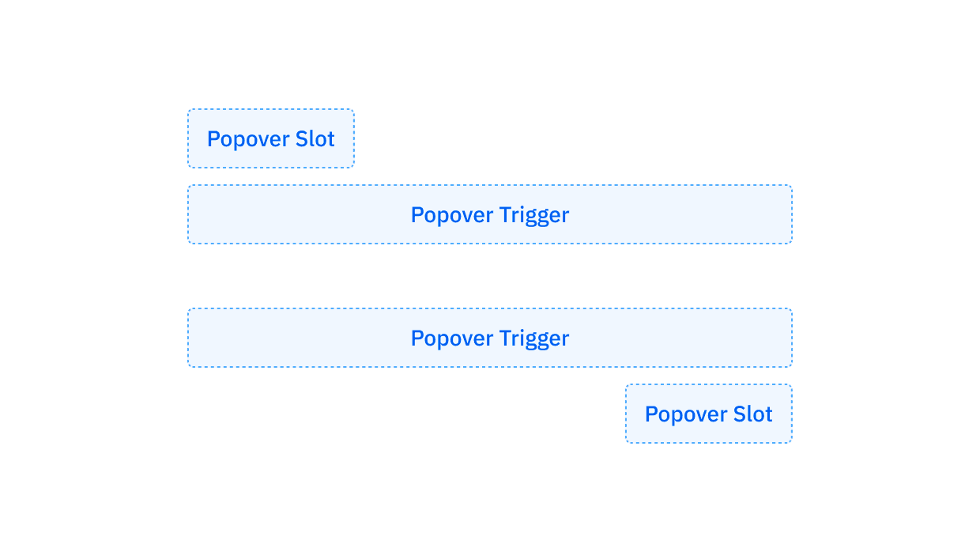Screen dimensions: 980x552
Task: Choose the second Popover Slot placeholder
Action: coord(708,414)
